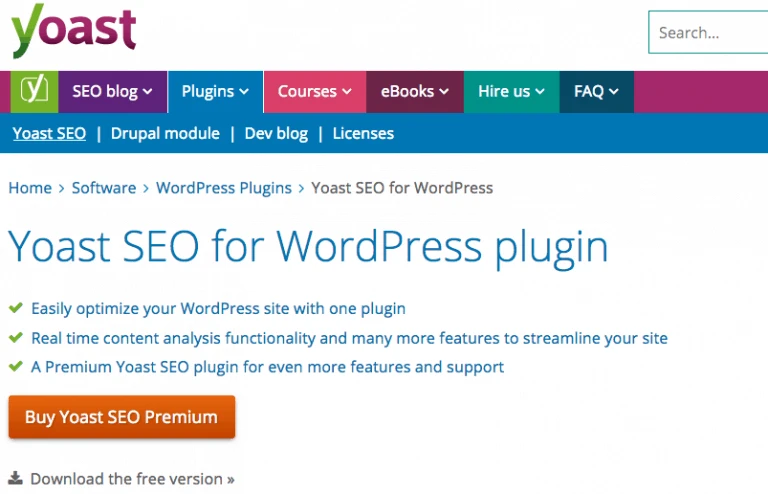
Task: Open the Plugins menu label
Action: (208, 92)
